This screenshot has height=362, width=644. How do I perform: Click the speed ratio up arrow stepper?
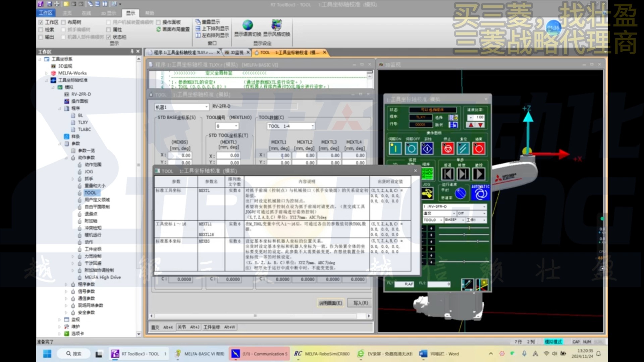pos(471,125)
